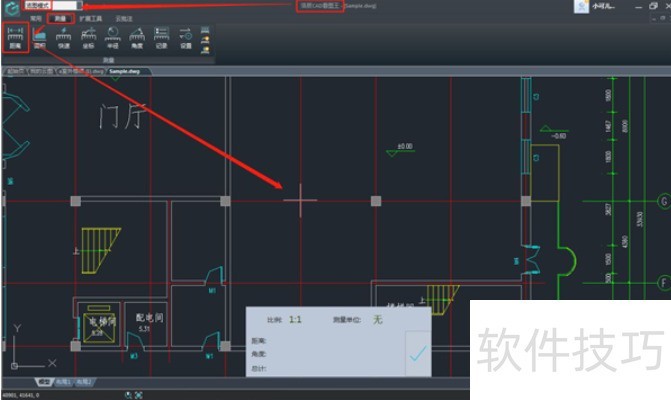Select the 半径 radius measure tool
The image size is (671, 400).
point(113,38)
